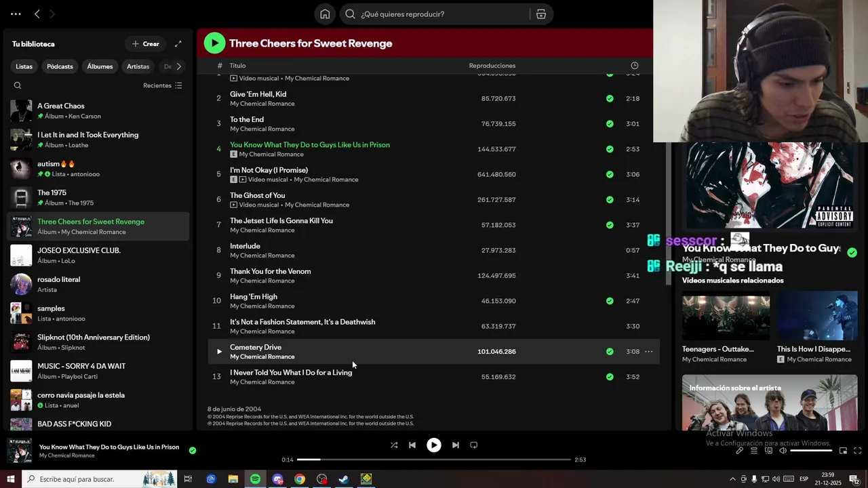Image resolution: width=868 pixels, height=488 pixels.
Task: Toggle saved checkmark on The Ghost of You
Action: click(610, 200)
